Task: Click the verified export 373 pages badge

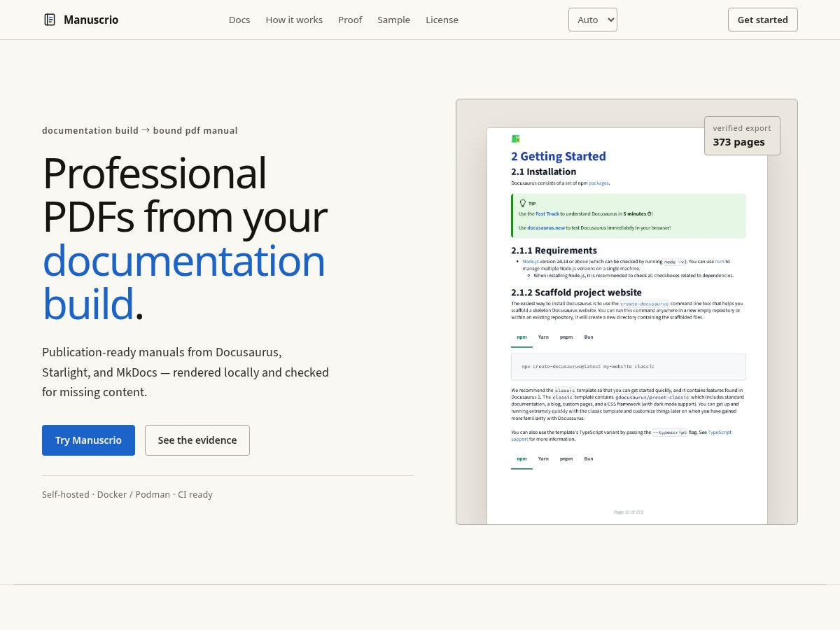Action: click(x=742, y=136)
